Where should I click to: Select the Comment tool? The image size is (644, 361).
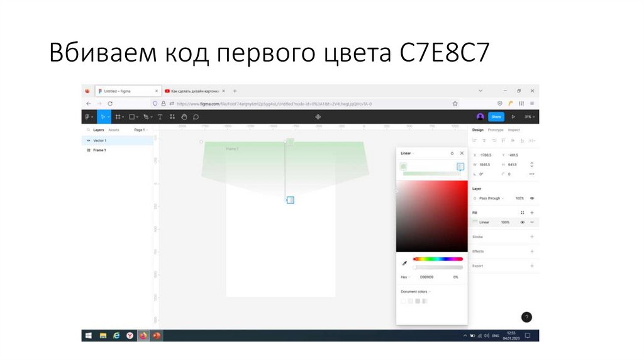tap(196, 117)
